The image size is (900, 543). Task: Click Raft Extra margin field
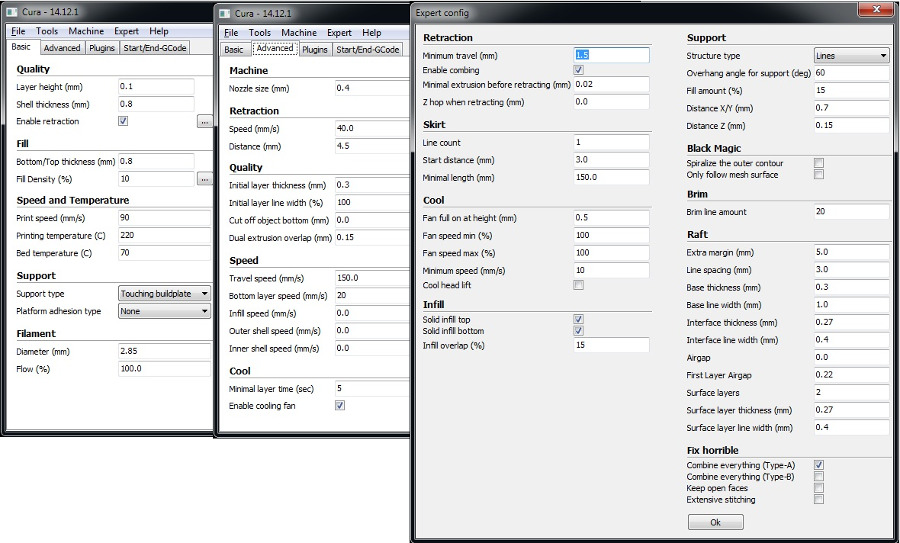851,252
